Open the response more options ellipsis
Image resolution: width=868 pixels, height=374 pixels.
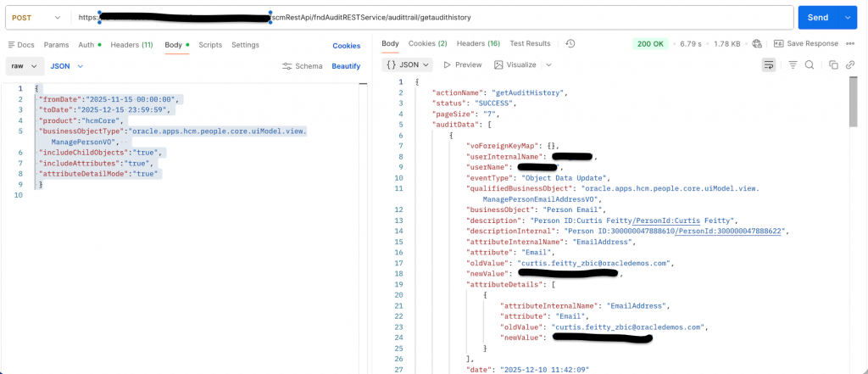coord(851,43)
